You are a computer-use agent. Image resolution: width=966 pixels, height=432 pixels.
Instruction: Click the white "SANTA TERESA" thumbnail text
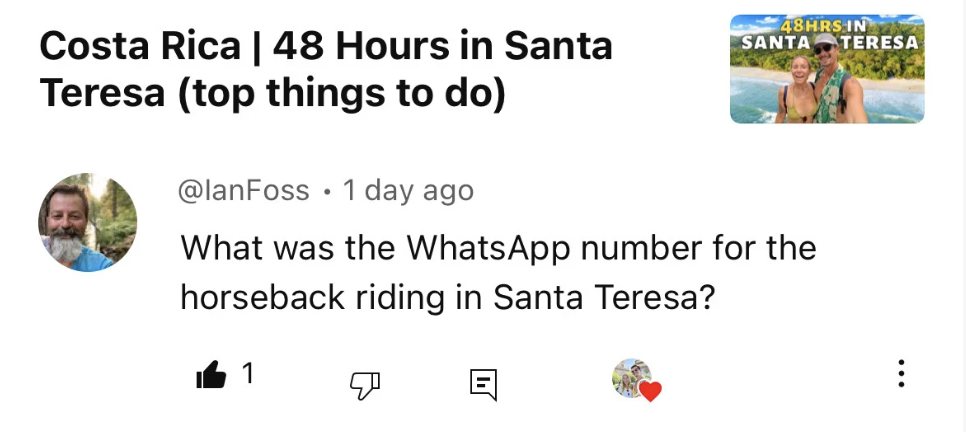(827, 43)
